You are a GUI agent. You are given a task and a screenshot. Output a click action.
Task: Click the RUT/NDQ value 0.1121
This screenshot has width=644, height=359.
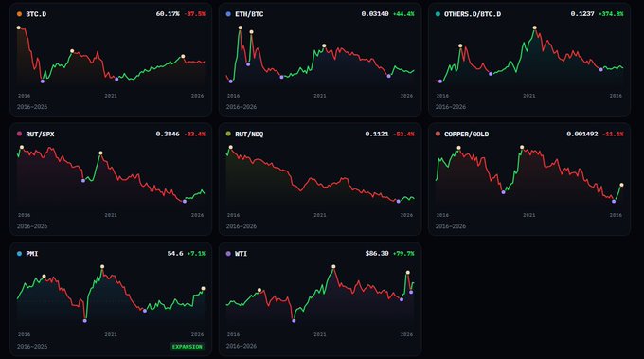click(x=377, y=134)
